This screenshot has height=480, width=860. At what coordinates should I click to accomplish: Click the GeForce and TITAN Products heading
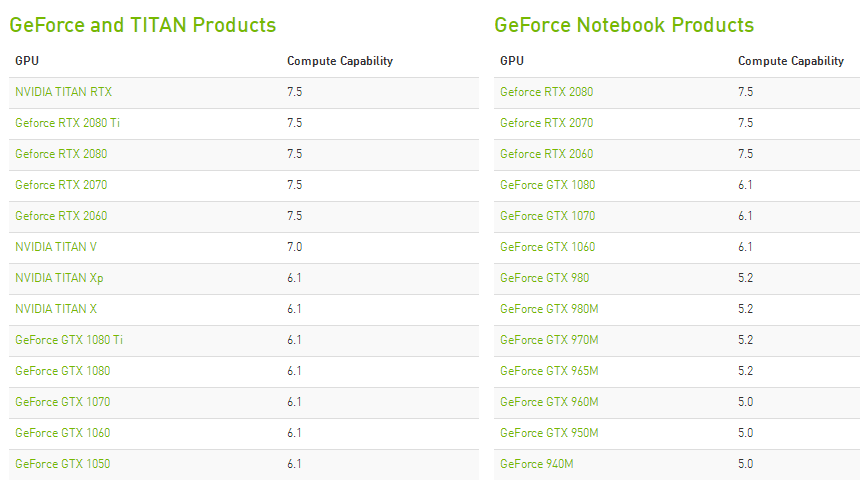(142, 25)
